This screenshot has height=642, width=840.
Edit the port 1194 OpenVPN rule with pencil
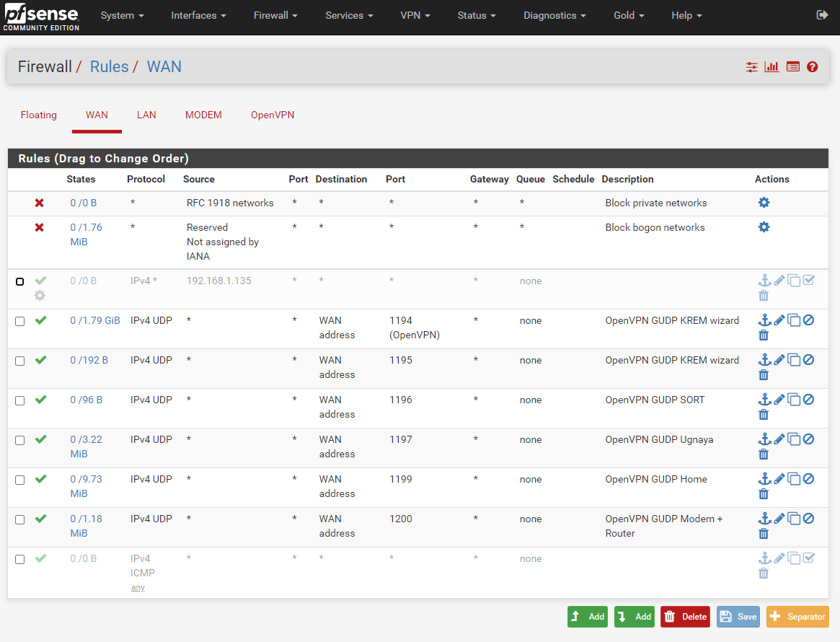(x=779, y=320)
